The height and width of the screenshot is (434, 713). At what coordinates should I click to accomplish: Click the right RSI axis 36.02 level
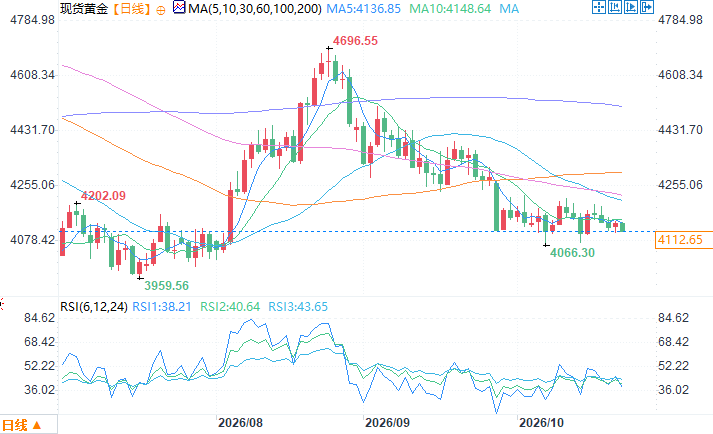673,390
